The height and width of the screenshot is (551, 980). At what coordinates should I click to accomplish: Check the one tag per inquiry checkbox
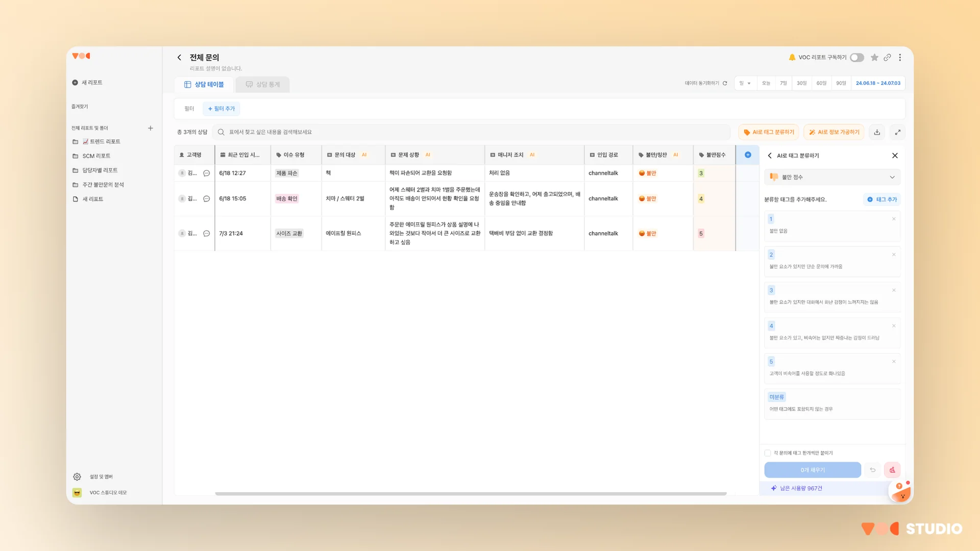pos(768,453)
